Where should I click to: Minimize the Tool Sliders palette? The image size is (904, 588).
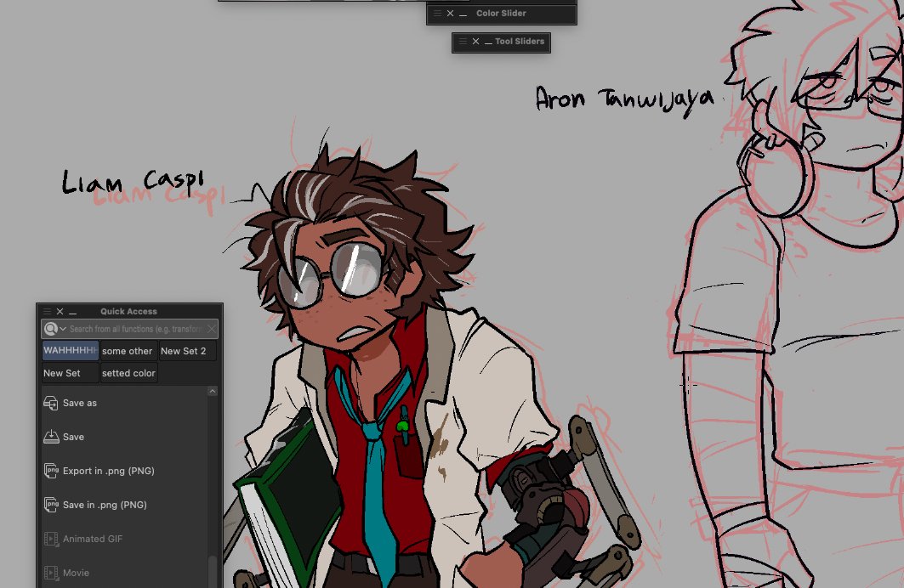(488, 43)
